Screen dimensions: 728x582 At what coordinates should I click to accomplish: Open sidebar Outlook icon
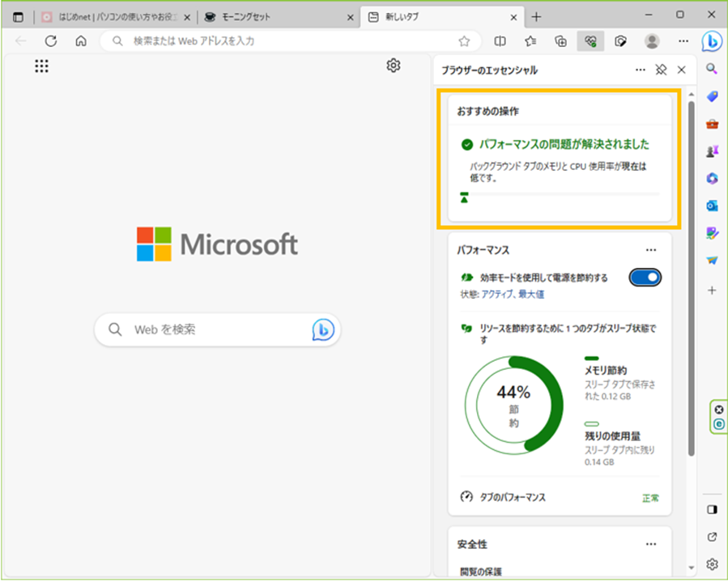[x=713, y=205]
